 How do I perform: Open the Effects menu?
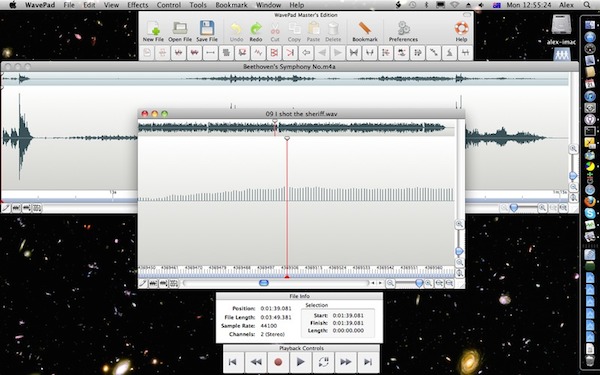coord(137,5)
